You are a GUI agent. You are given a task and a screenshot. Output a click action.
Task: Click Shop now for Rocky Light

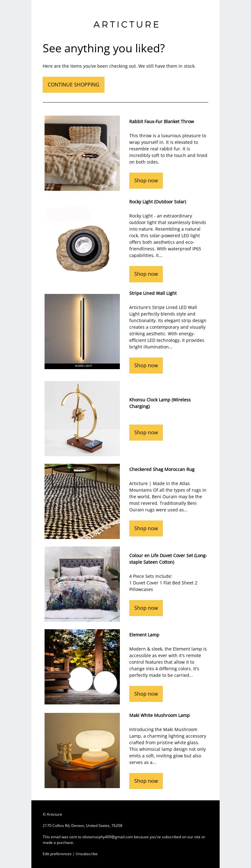tap(146, 274)
